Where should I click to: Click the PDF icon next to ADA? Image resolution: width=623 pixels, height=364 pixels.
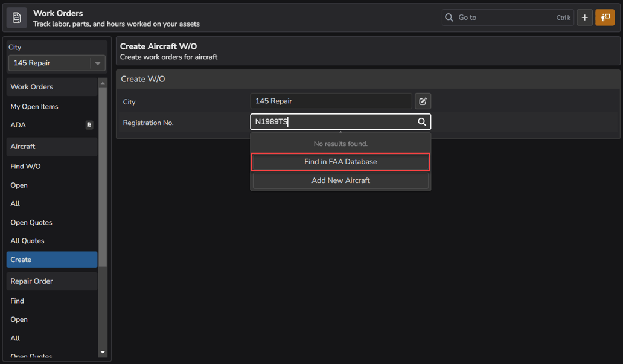pyautogui.click(x=89, y=125)
